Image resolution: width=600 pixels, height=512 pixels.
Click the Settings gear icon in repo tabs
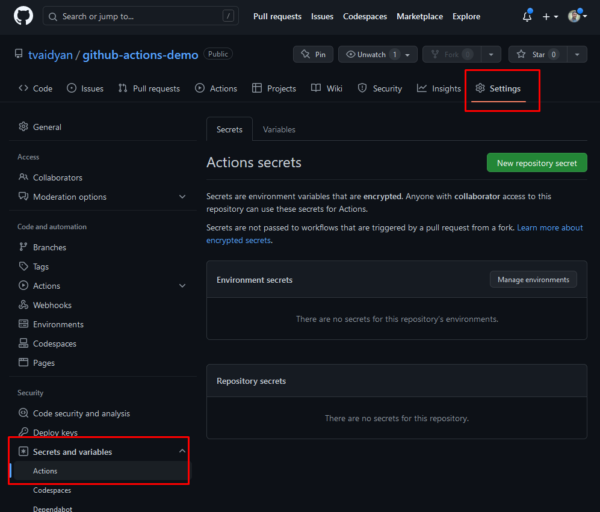(480, 88)
